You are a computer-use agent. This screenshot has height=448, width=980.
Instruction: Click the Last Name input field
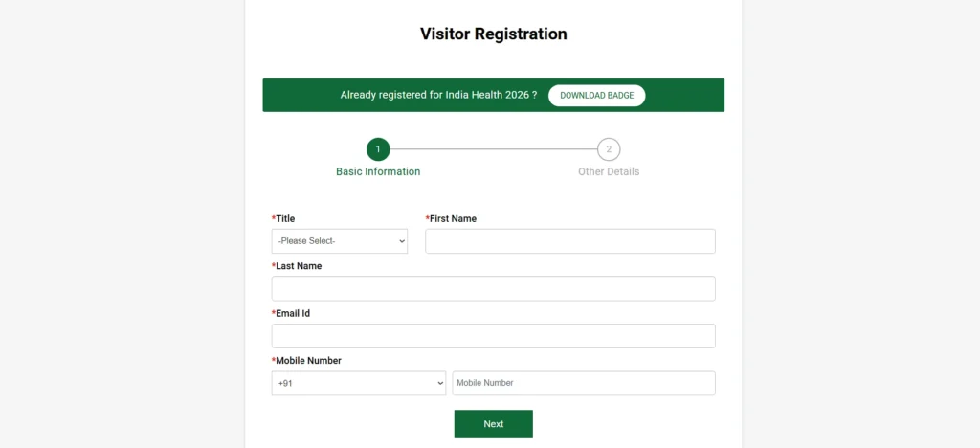[493, 289]
